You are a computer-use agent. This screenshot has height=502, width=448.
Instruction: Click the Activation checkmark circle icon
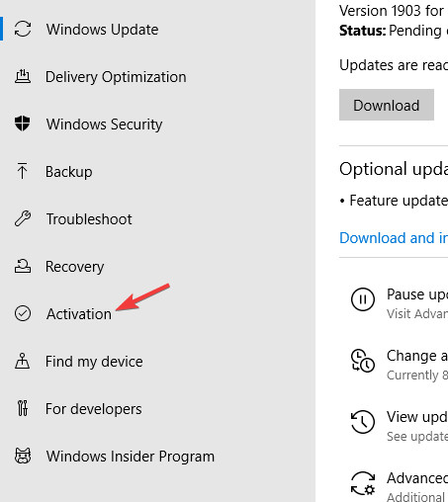point(23,313)
